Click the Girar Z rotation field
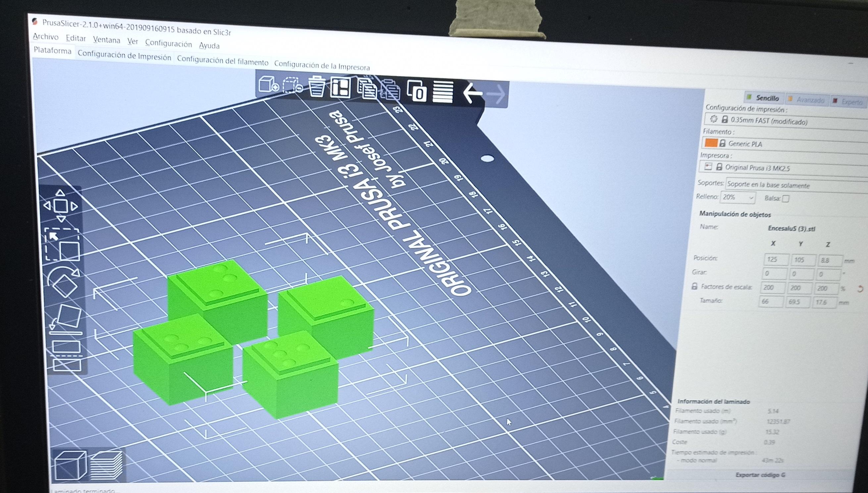Viewport: 868px width, 493px height. pyautogui.click(x=828, y=274)
